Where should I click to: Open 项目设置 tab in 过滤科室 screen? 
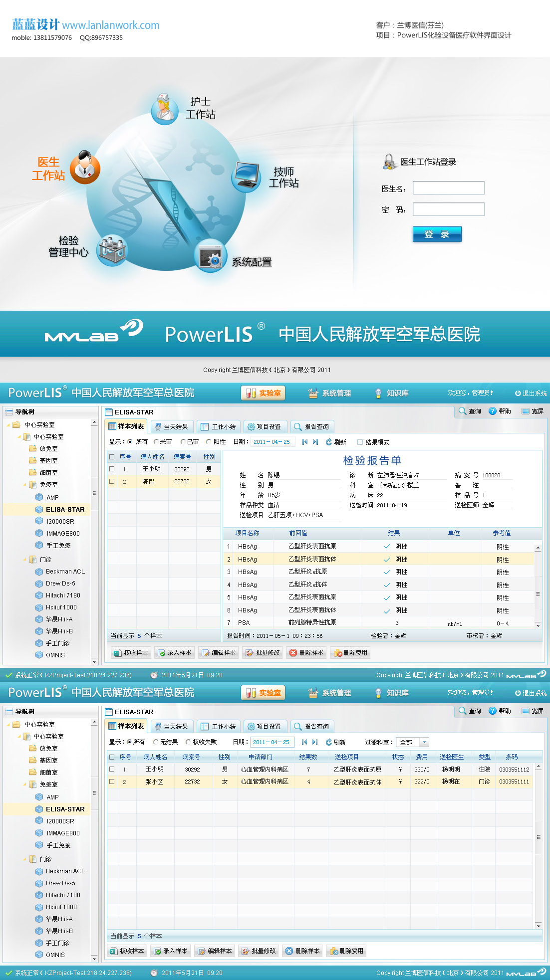[x=265, y=727]
